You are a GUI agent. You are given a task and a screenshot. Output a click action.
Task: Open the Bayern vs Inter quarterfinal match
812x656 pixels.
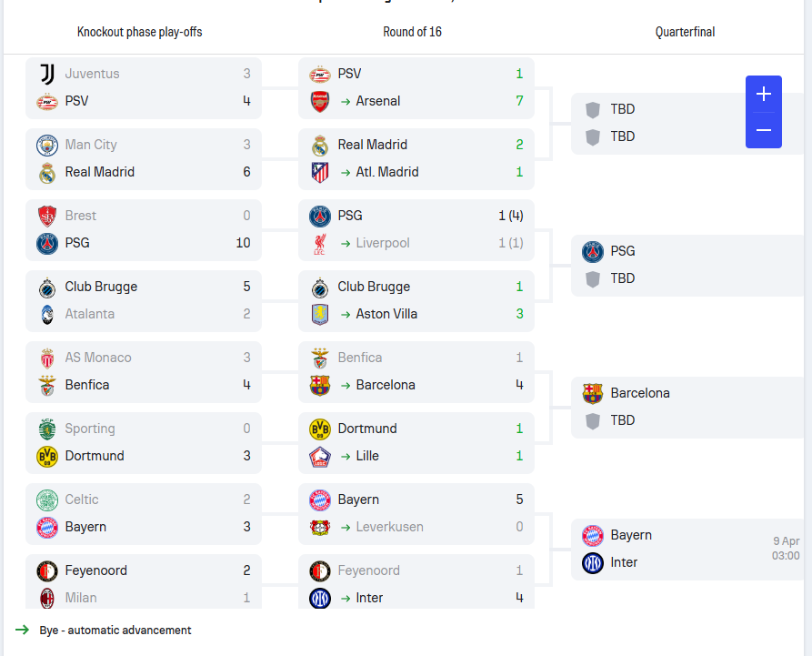[x=688, y=549]
